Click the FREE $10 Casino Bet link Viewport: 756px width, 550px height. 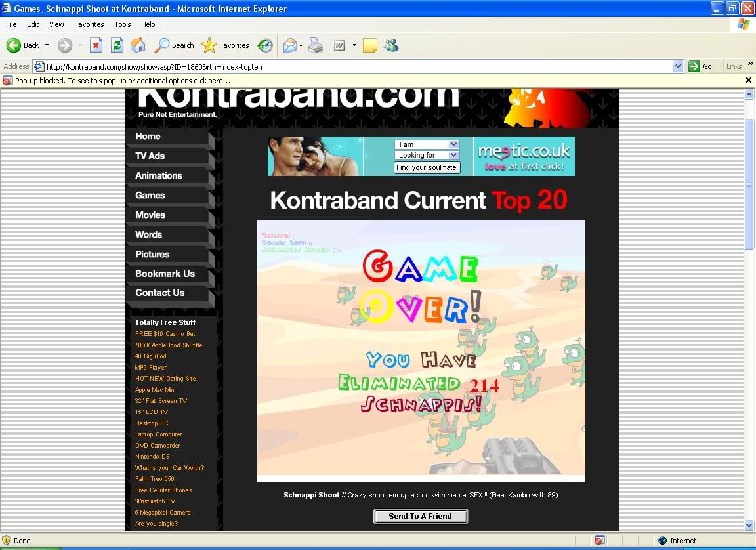pos(165,333)
